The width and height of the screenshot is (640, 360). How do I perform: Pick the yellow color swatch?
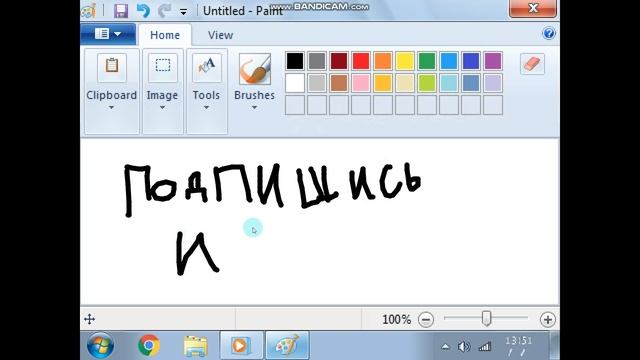405,61
